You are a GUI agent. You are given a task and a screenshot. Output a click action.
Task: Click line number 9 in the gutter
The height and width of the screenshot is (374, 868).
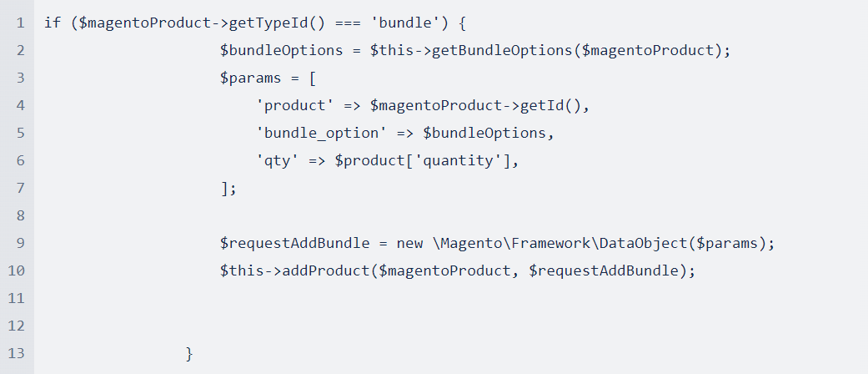click(18, 243)
